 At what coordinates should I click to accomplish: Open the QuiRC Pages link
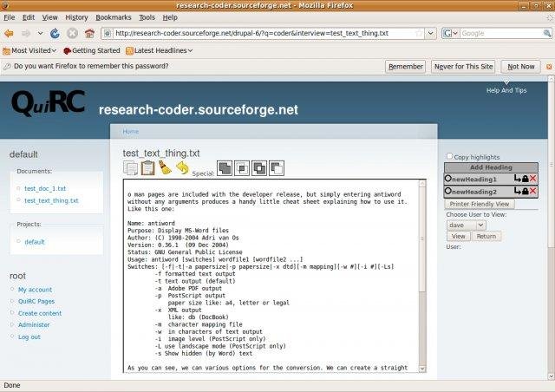[36, 301]
